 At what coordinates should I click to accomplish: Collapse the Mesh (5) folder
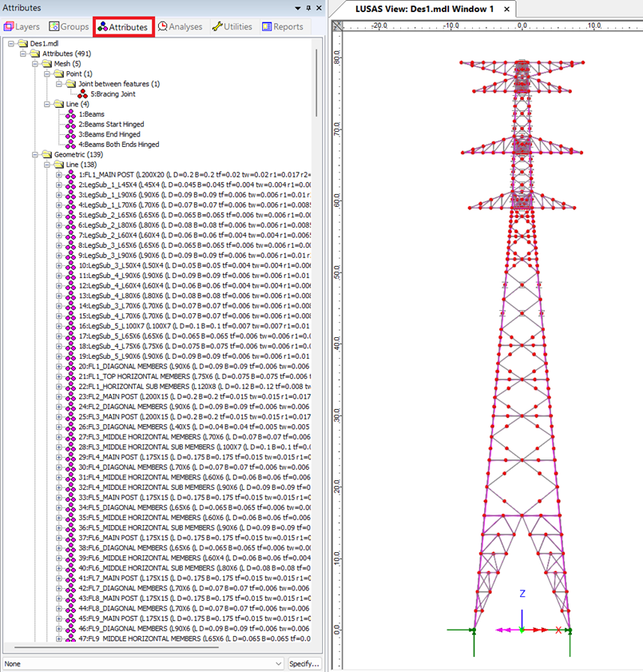(x=36, y=64)
